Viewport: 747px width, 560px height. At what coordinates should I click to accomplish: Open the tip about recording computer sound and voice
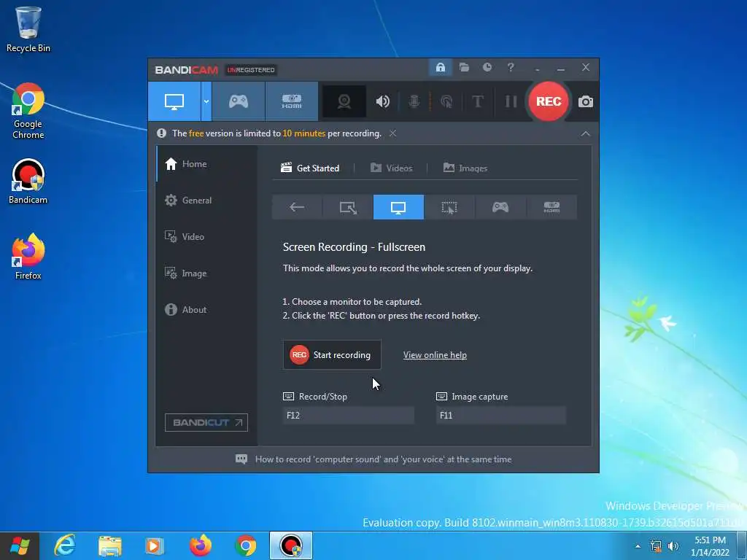coord(373,459)
